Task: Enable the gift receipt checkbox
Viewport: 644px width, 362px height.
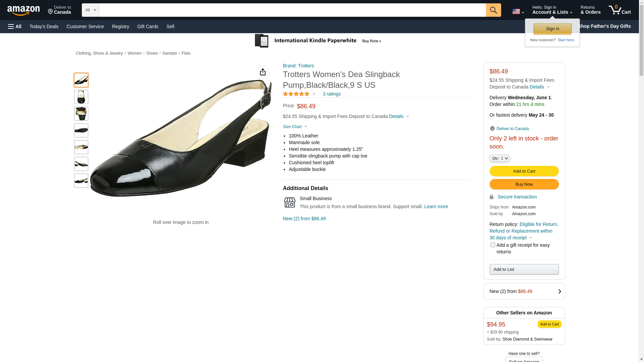Action: click(492, 245)
